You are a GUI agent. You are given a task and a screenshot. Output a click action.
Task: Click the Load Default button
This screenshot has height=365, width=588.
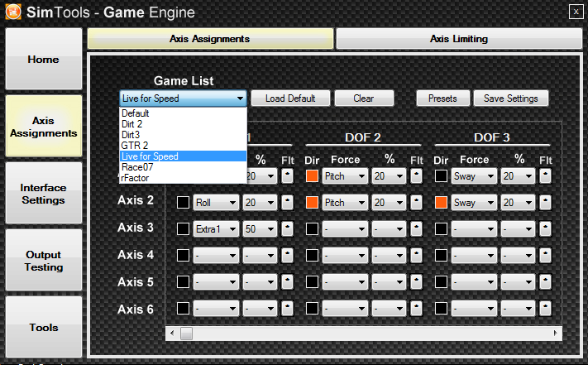[x=290, y=98]
